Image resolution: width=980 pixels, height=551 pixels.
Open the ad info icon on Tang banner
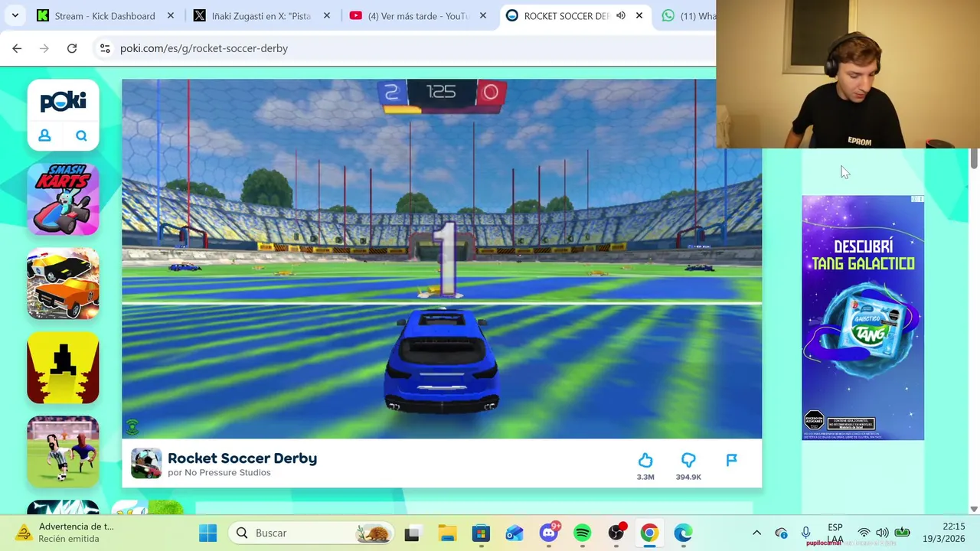pos(917,199)
